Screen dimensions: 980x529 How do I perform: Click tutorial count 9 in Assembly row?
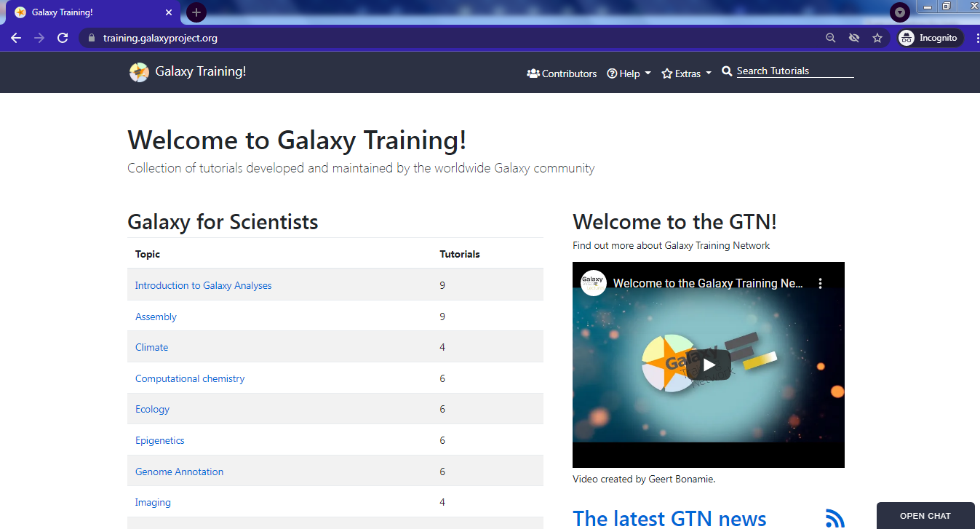(442, 317)
